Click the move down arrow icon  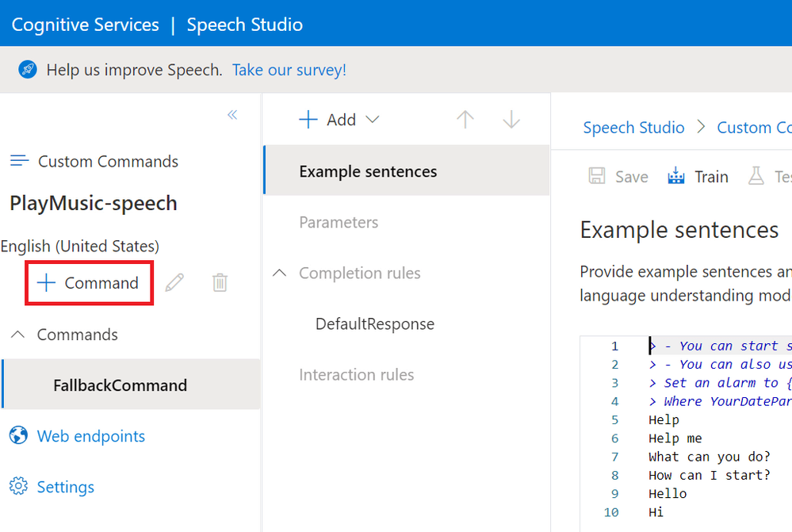click(x=511, y=119)
